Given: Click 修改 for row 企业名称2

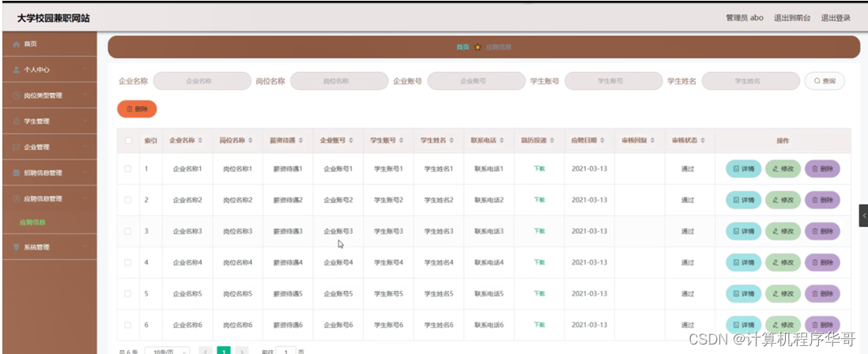Looking at the screenshot, I should point(783,200).
